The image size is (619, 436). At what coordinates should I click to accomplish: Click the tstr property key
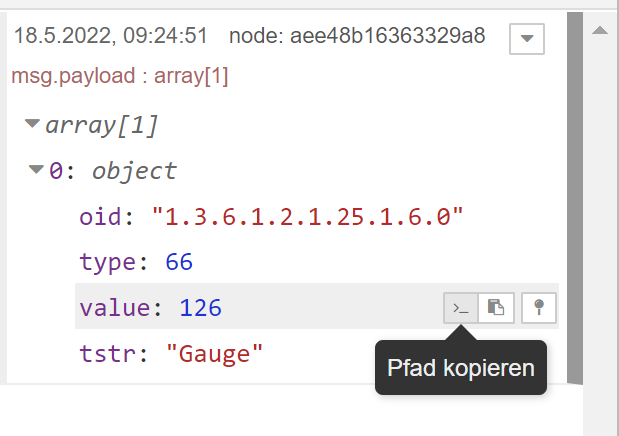pos(107,353)
